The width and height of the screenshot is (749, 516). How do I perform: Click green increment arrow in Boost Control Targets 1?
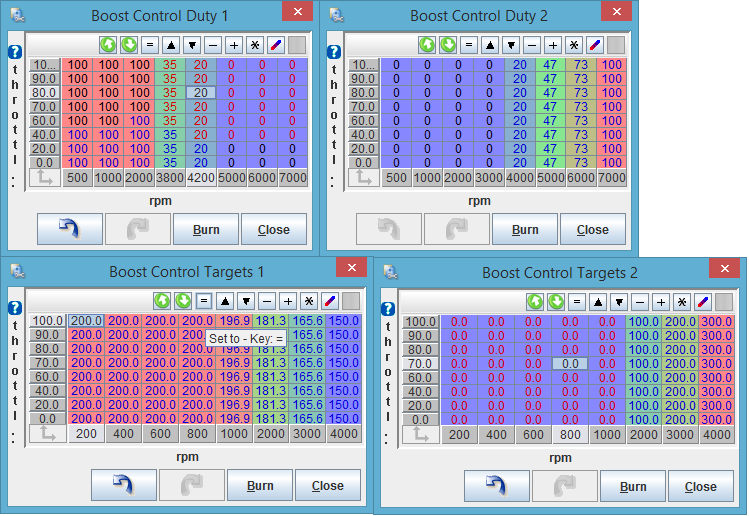162,301
